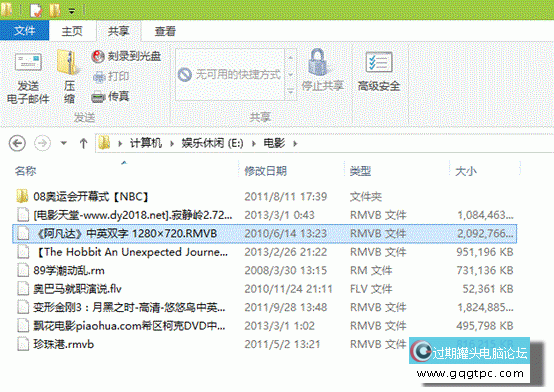Click the RM 文件 type cell
The image size is (554, 392).
coord(371,270)
